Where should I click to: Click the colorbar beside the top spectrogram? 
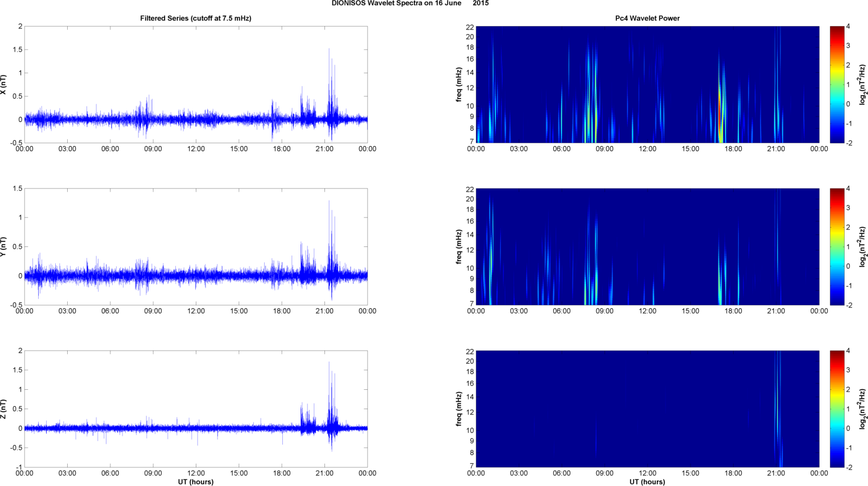(837, 84)
